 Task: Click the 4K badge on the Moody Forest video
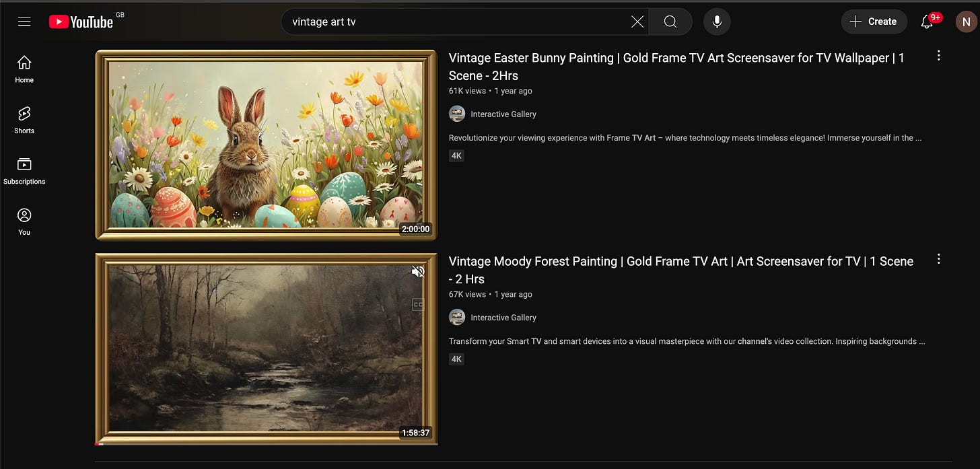[456, 359]
